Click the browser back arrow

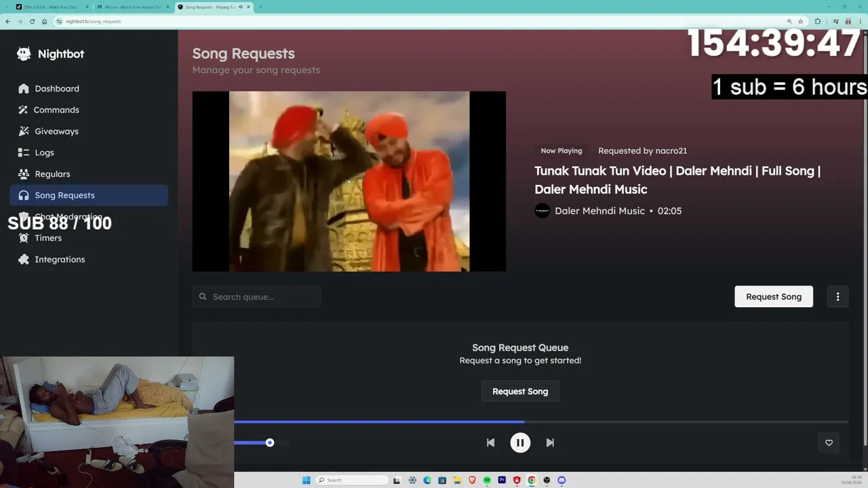[x=8, y=21]
